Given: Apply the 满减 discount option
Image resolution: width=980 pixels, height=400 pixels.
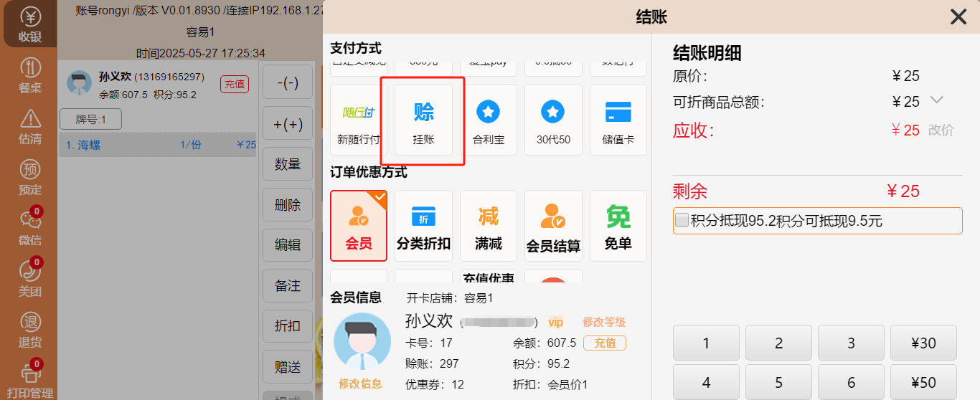Looking at the screenshot, I should point(488,225).
